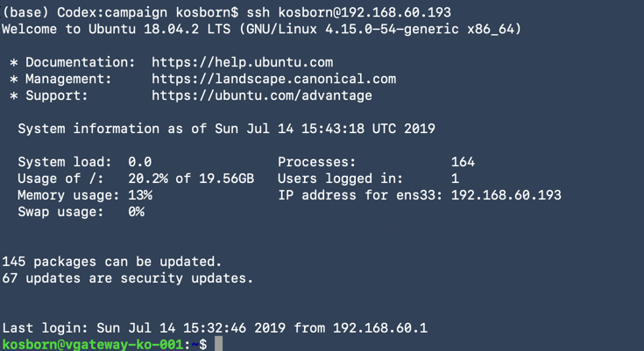644x351 pixels.
Task: Click the Users logged in value 1
Action: pos(455,179)
